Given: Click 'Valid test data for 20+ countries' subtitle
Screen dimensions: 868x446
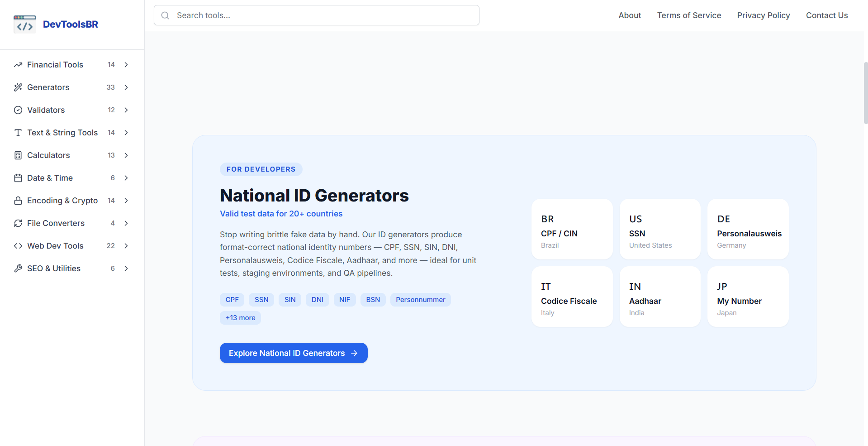Looking at the screenshot, I should point(281,214).
